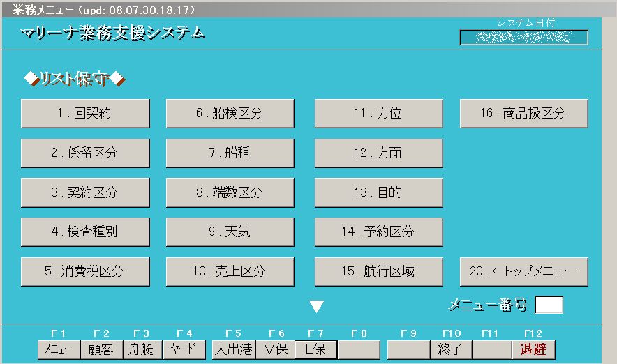
Task: Click the red F12 退避 button
Action: (x=534, y=349)
